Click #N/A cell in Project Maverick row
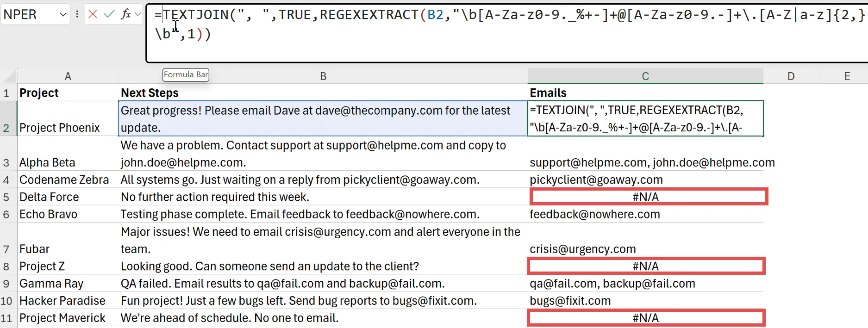Viewport: 868px width, 328px height. point(645,318)
